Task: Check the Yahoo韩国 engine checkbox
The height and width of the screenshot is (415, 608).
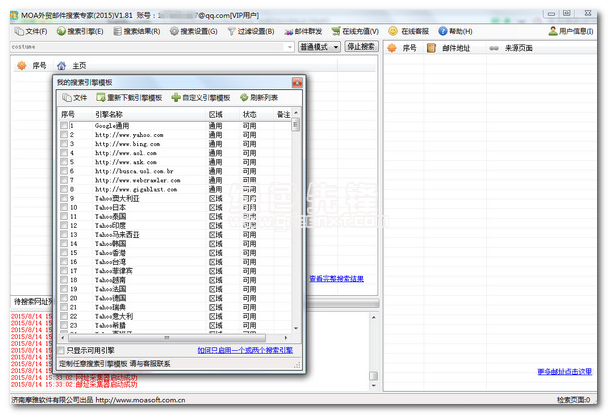Action: 64,244
